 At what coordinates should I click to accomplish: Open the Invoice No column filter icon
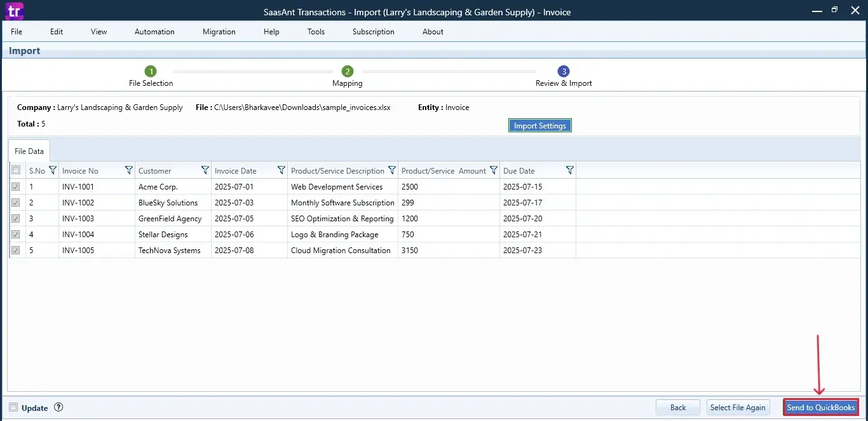(129, 170)
